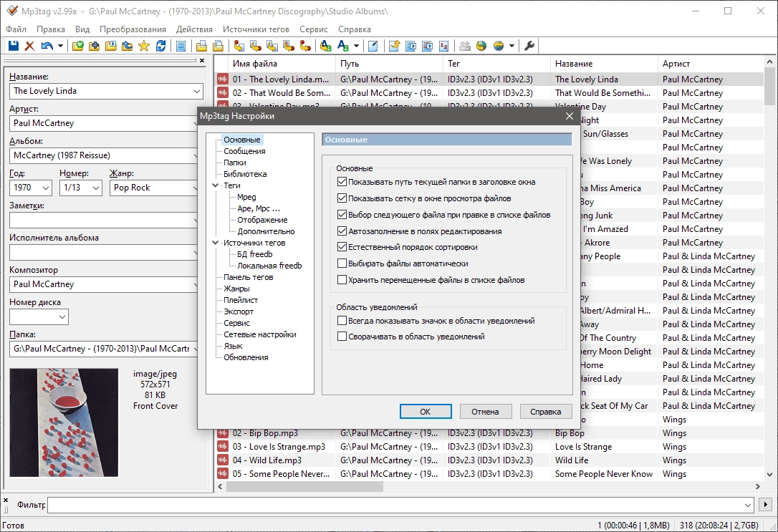
Task: Open Options with the wrench icon
Action: [x=529, y=46]
